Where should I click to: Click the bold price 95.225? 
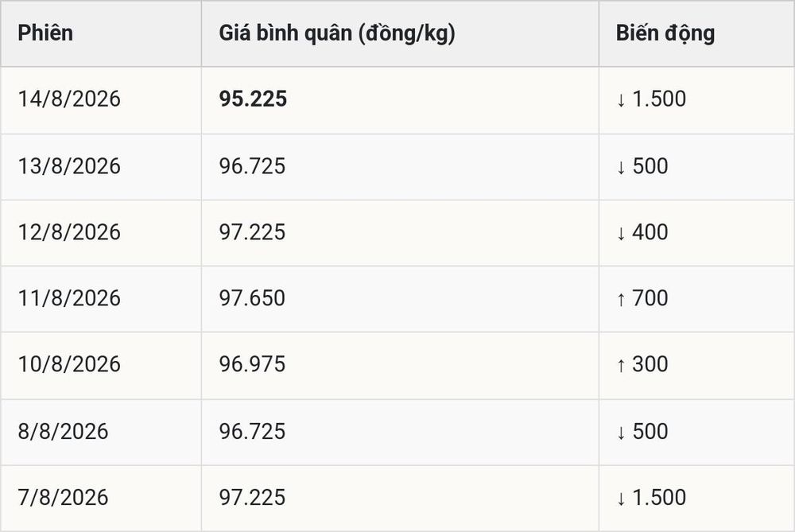click(253, 99)
